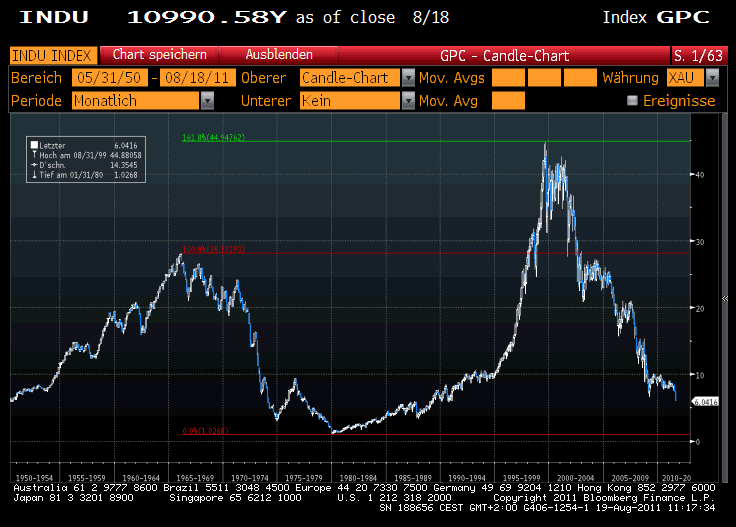Screen dimensions: 736x527
Task: Click the second Mov. Avgs field
Action: (544, 77)
